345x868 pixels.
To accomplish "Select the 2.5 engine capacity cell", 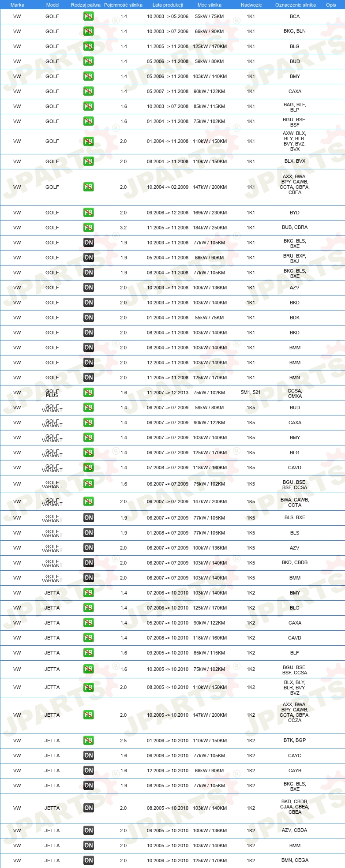I will pyautogui.click(x=124, y=741).
